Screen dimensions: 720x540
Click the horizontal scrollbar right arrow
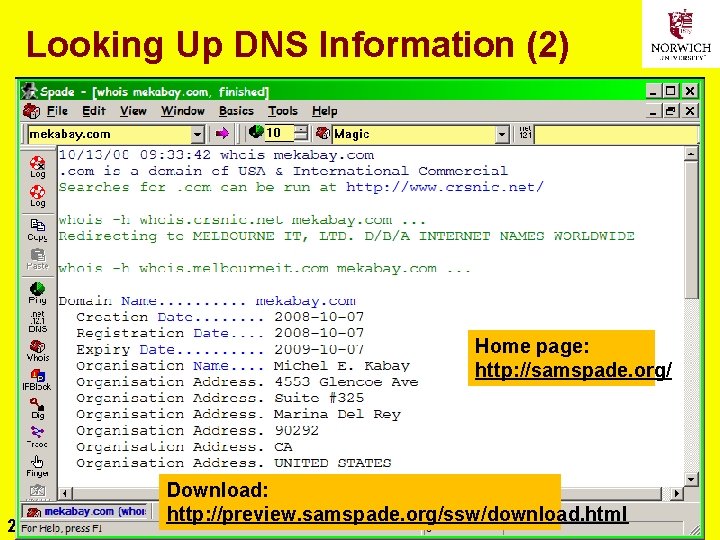click(x=676, y=494)
